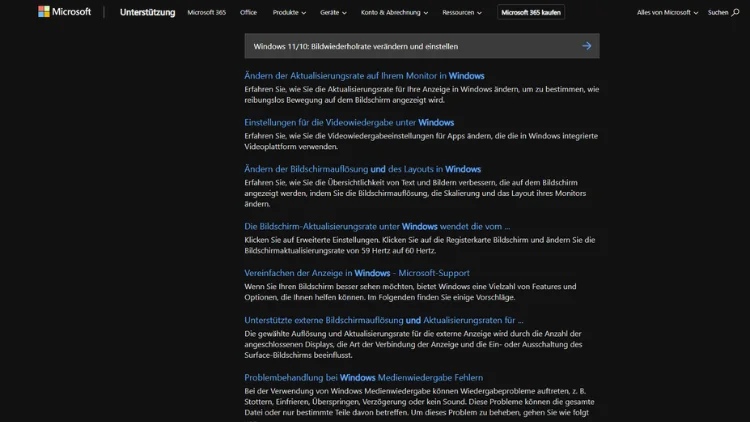Expand the Ressourcen dropdown

[x=462, y=12]
